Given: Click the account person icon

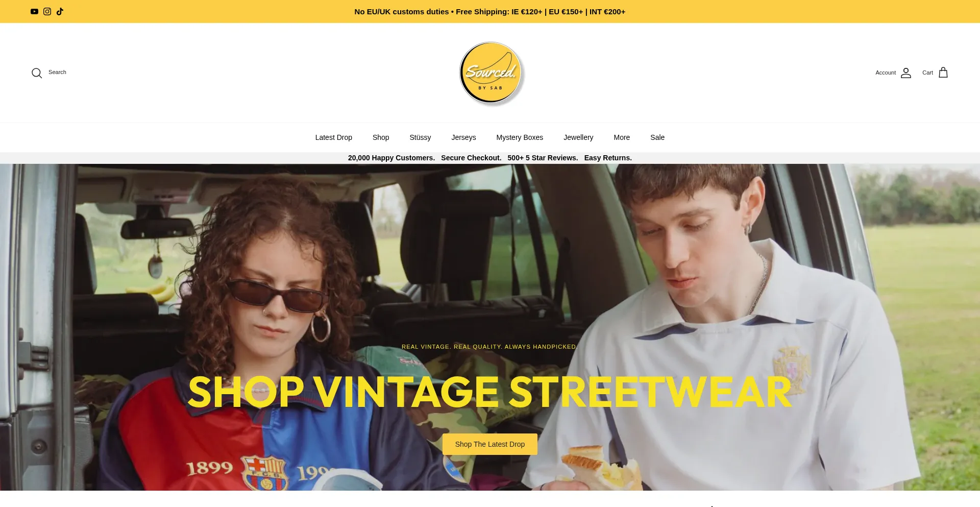Looking at the screenshot, I should tap(906, 73).
